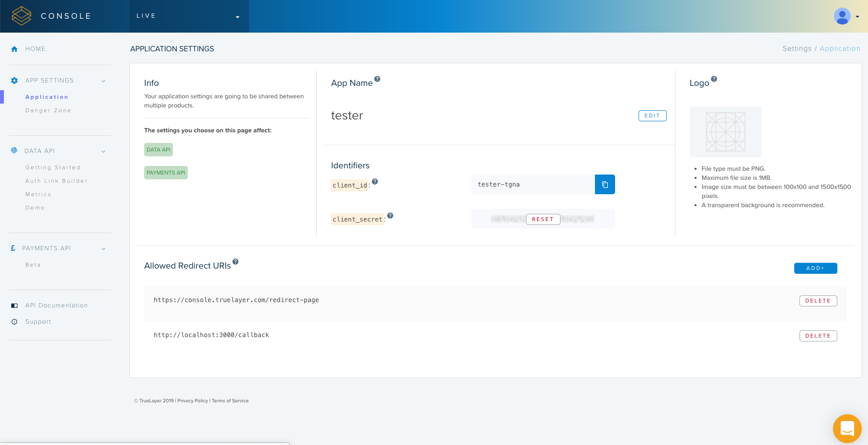Open Metrics page
Screen dimensions: 868x445
tap(38, 194)
